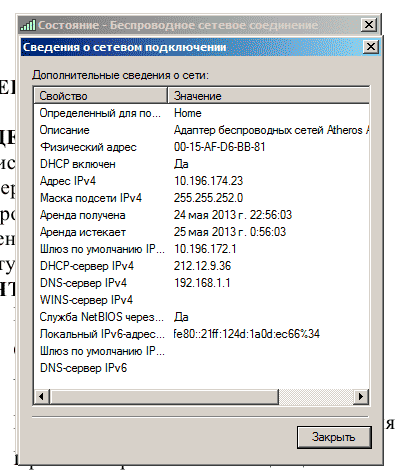The width and height of the screenshot is (402, 473).
Task: Click the 212.12.9.36 value
Action: pos(202,266)
